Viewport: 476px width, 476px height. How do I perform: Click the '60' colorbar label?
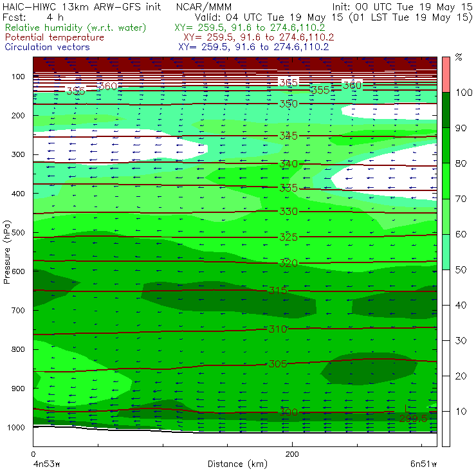pos(461,234)
